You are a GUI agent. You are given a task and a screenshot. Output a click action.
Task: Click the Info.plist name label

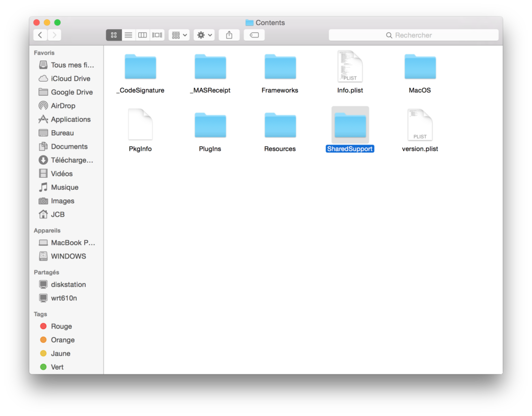[350, 90]
